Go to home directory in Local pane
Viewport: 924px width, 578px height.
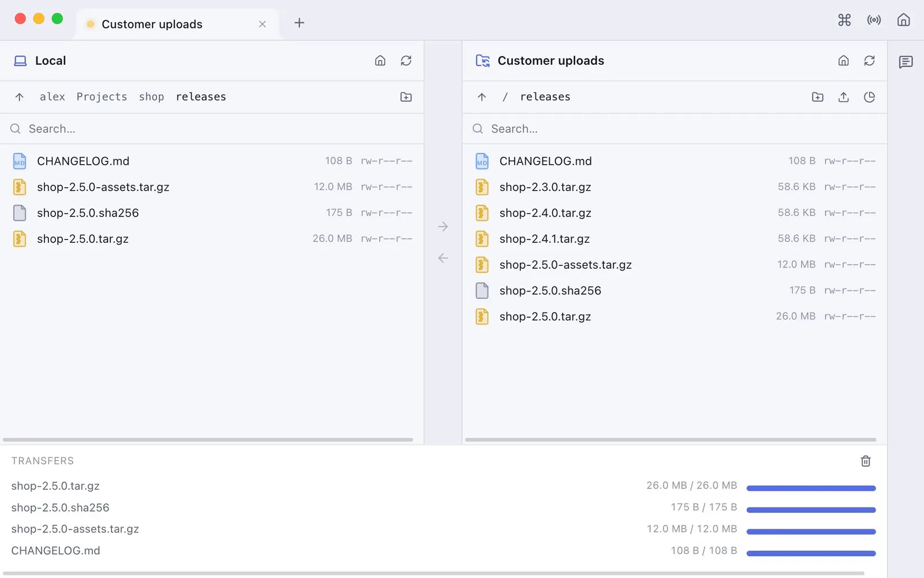coord(380,61)
